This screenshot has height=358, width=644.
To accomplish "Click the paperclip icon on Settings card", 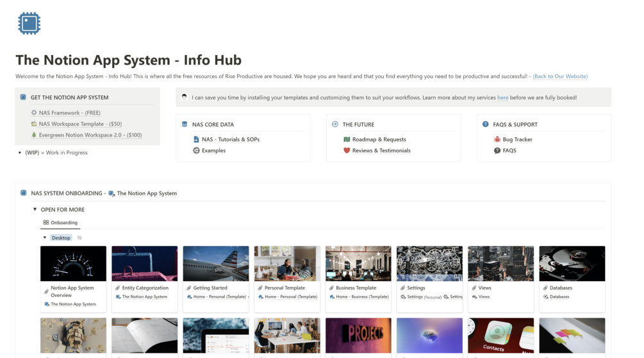I will (402, 288).
